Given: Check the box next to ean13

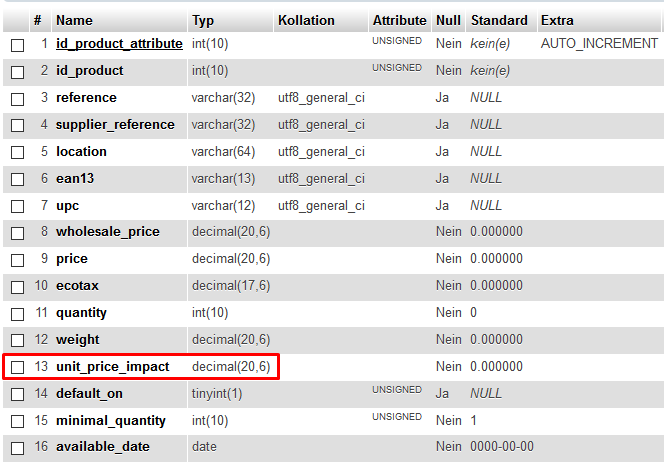Looking at the screenshot, I should (x=17, y=180).
